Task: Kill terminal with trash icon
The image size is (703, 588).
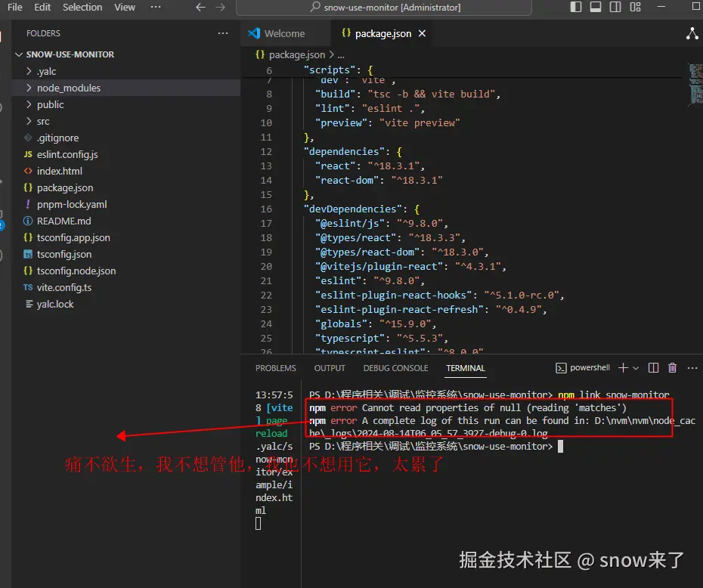Action: pos(672,368)
